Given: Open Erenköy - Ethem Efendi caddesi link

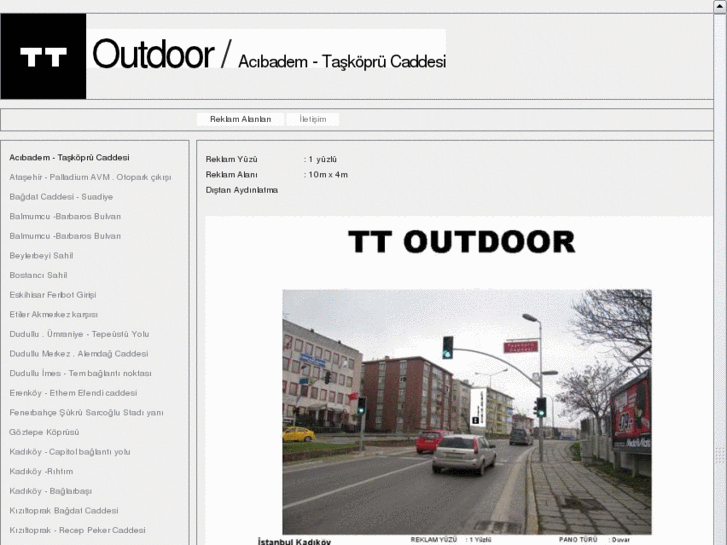Looking at the screenshot, I should pos(73,393).
